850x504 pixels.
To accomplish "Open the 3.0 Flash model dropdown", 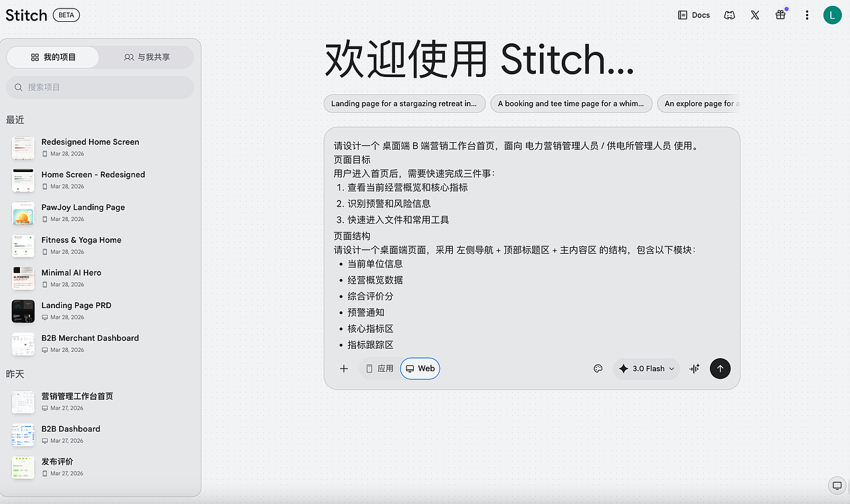I will coord(645,368).
